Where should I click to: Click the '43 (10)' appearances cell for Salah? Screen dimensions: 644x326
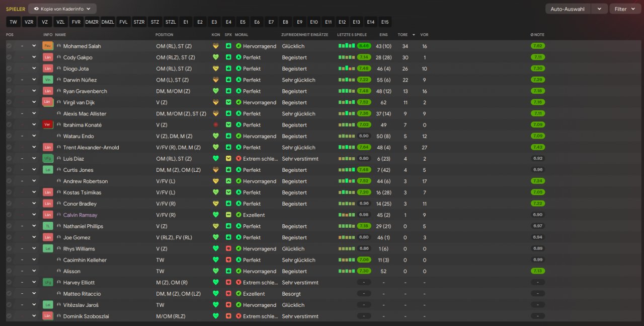[384, 46]
